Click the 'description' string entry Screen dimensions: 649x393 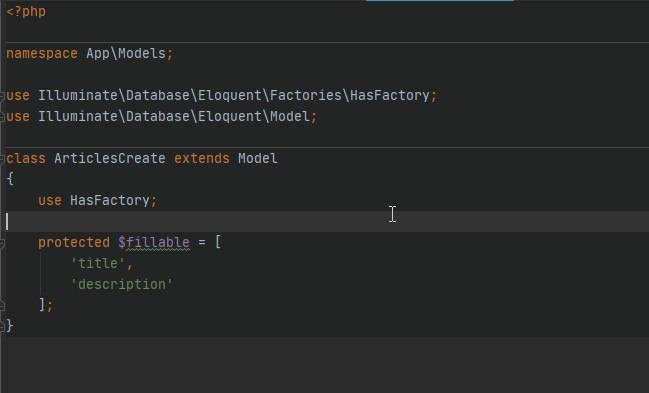tap(122, 285)
